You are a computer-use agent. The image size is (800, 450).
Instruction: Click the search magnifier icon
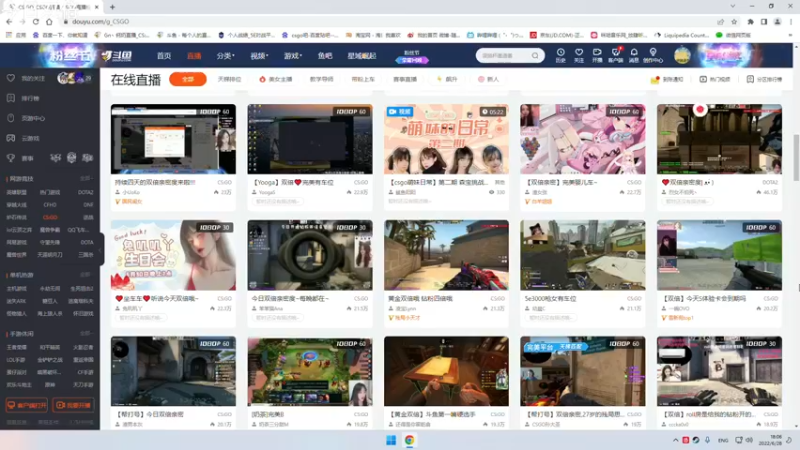coord(535,55)
